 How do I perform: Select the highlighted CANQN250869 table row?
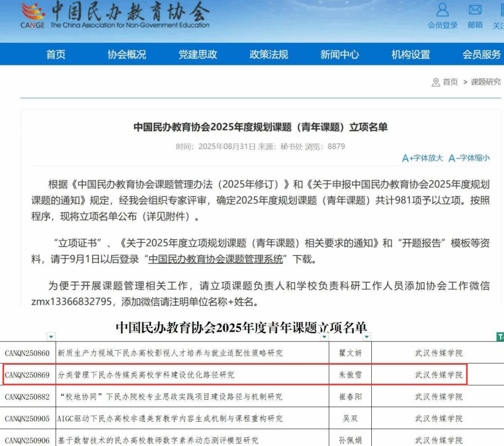235,374
